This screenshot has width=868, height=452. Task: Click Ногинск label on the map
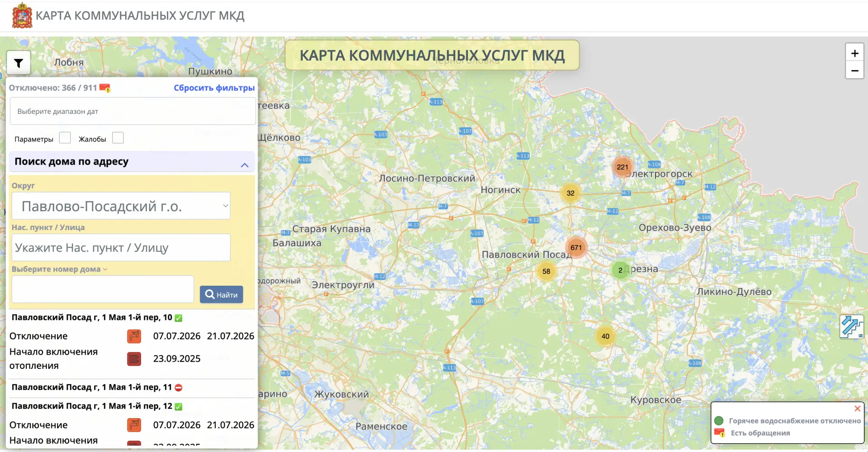coord(500,190)
